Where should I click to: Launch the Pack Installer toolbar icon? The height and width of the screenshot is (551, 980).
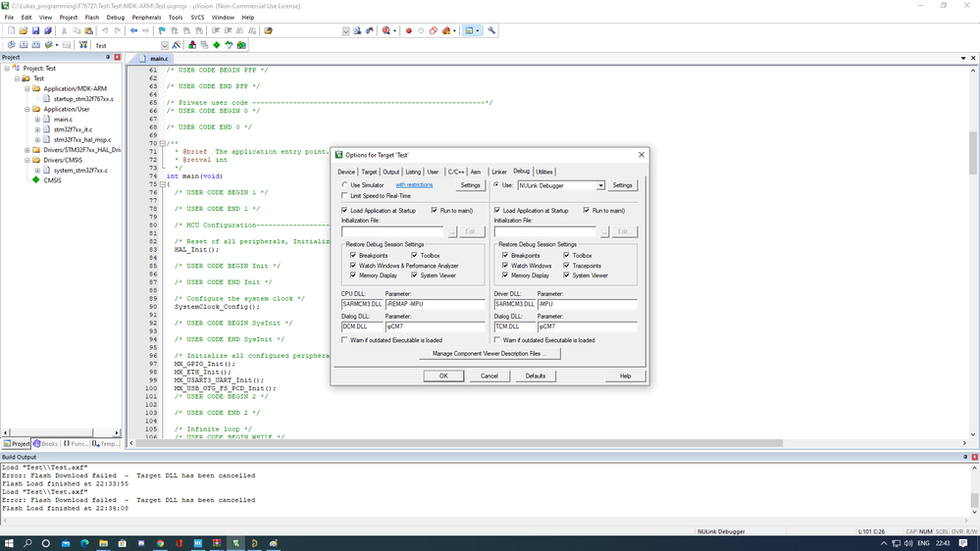[x=241, y=45]
